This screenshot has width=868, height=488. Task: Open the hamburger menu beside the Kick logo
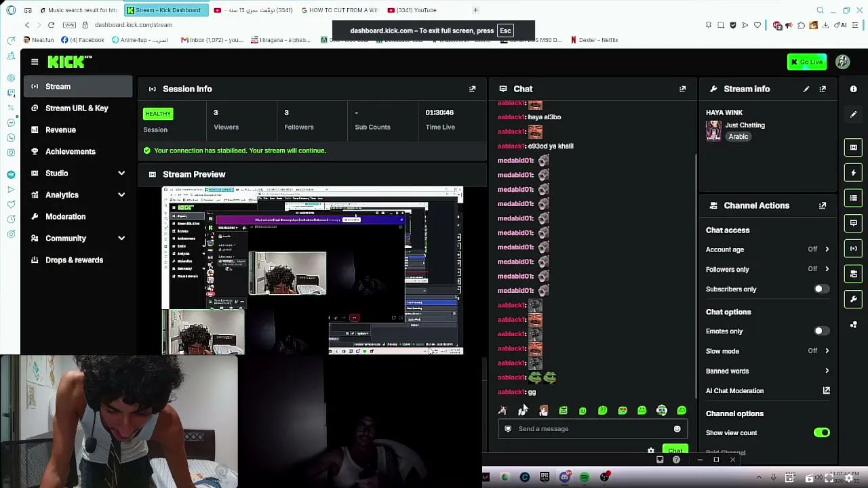click(35, 62)
